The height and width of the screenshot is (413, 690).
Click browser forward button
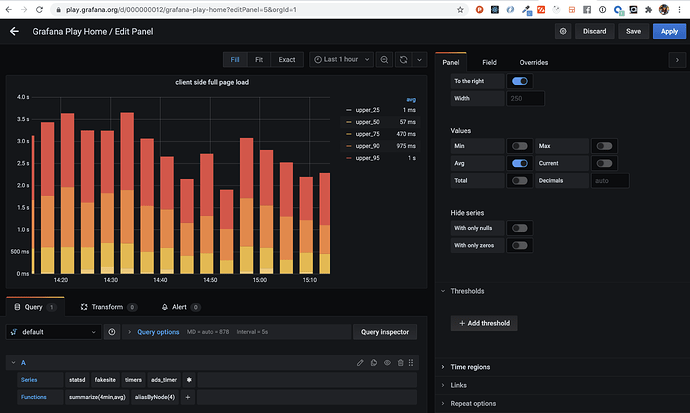coord(24,9)
